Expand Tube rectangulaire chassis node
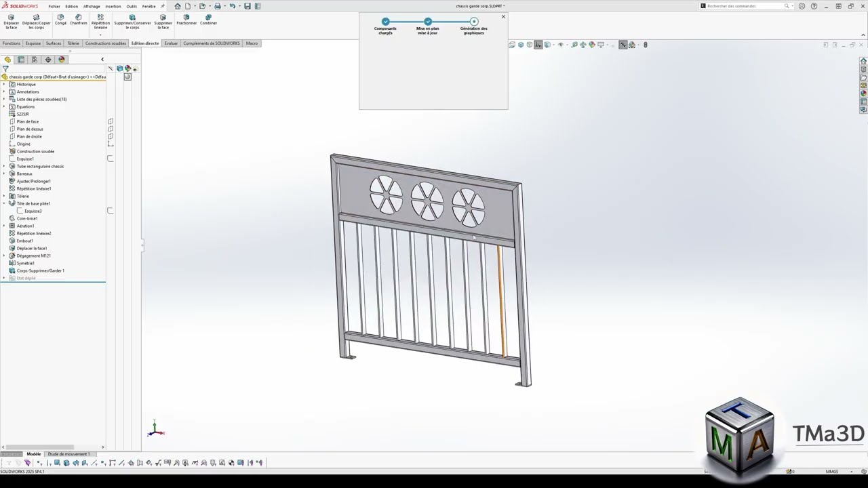Screen dimensions: 868x488 tap(4, 166)
